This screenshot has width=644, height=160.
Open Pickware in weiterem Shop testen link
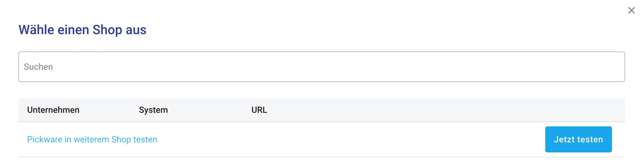click(x=92, y=139)
